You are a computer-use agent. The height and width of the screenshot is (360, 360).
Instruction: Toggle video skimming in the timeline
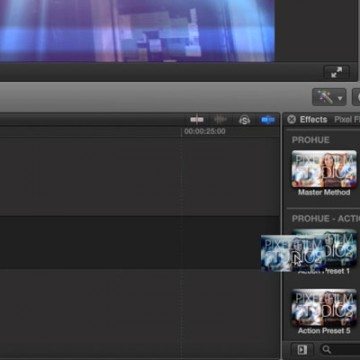[x=197, y=119]
